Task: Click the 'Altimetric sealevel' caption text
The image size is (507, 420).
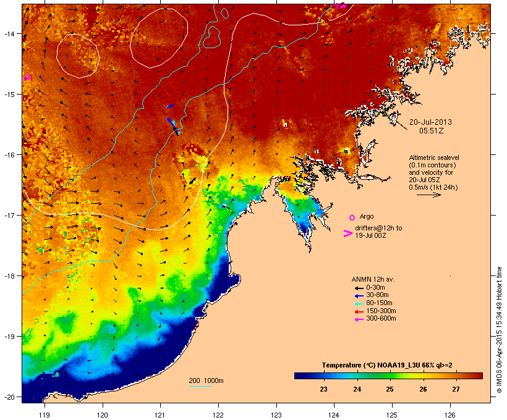Action: [434, 157]
